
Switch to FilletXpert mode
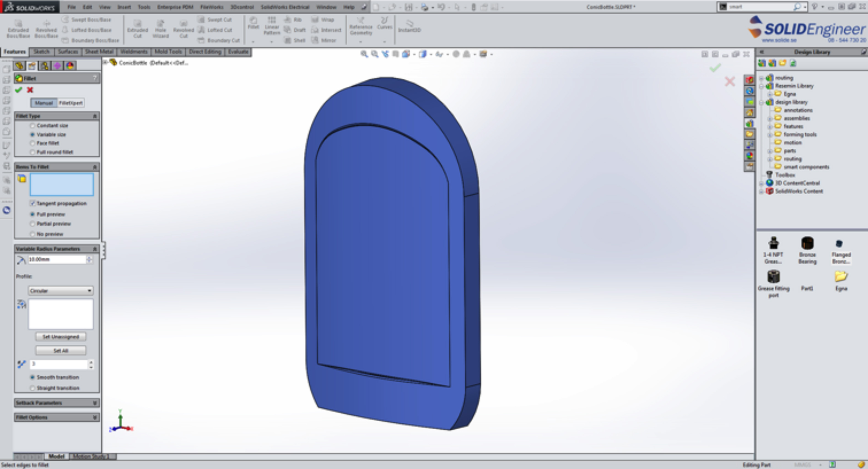pos(71,103)
